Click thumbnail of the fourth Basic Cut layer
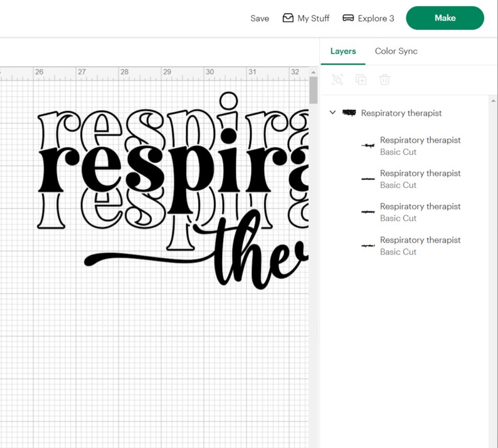Viewport: 498px width, 448px height. (x=368, y=245)
